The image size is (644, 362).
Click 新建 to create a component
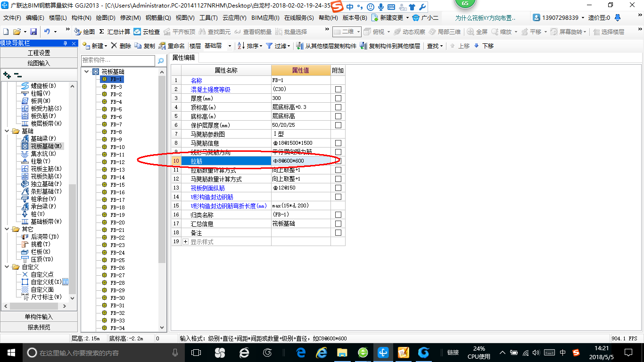[x=94, y=46]
